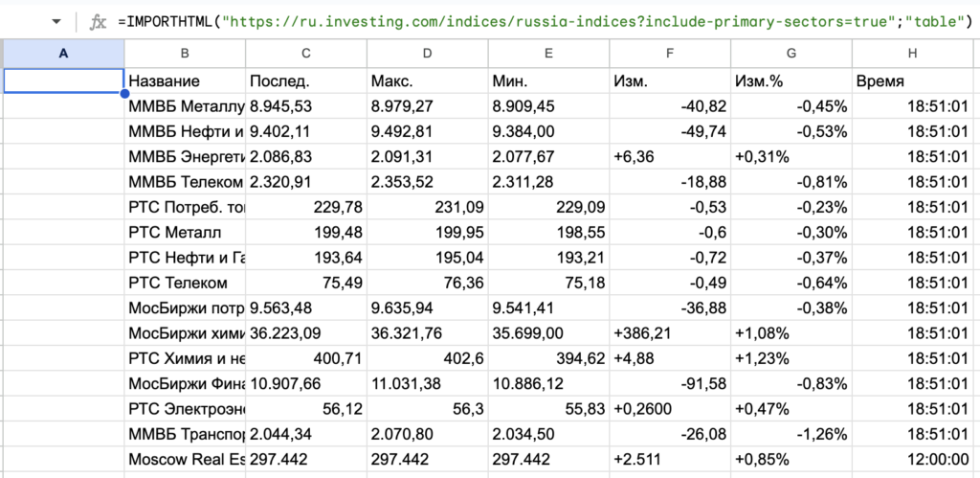This screenshot has width=980, height=478.
Task: Select the "РТС Телеком" name cell
Action: point(185,283)
